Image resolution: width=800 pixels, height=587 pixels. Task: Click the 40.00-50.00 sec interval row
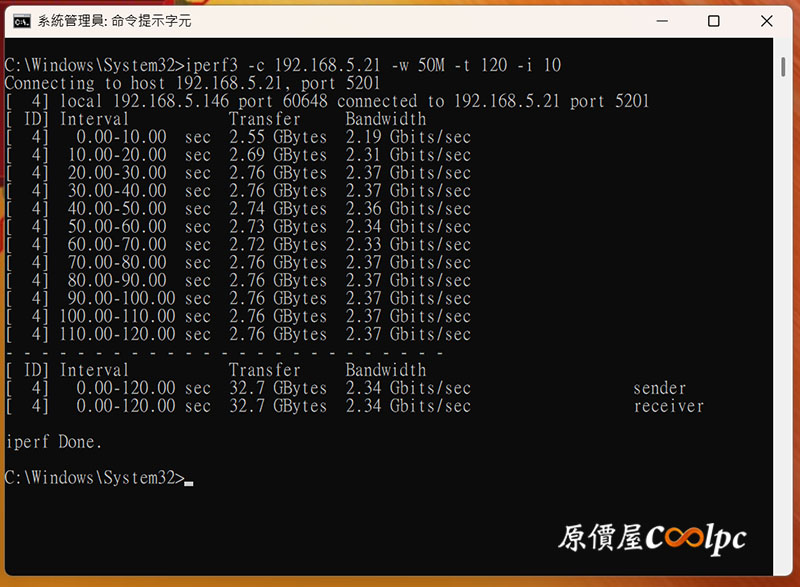pos(238,209)
